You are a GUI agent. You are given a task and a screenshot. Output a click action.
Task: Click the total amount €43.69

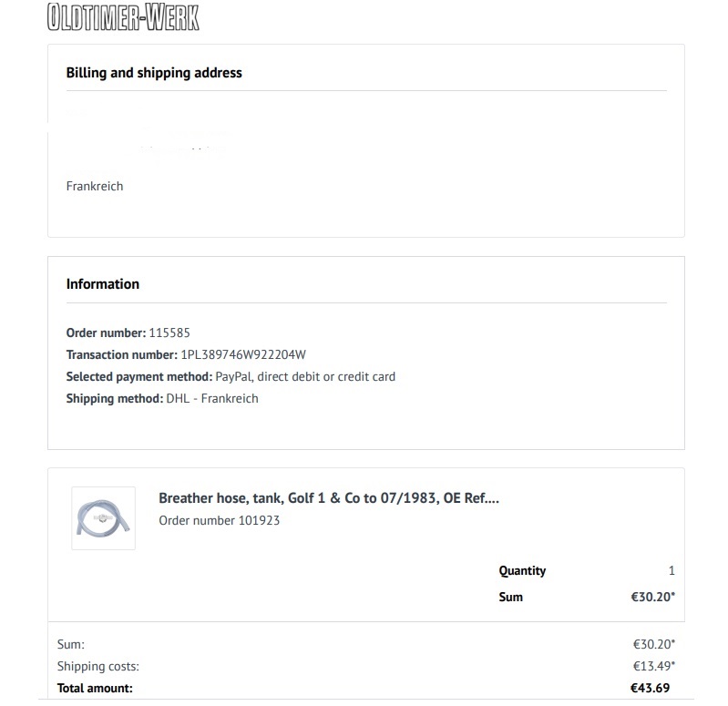[650, 688]
